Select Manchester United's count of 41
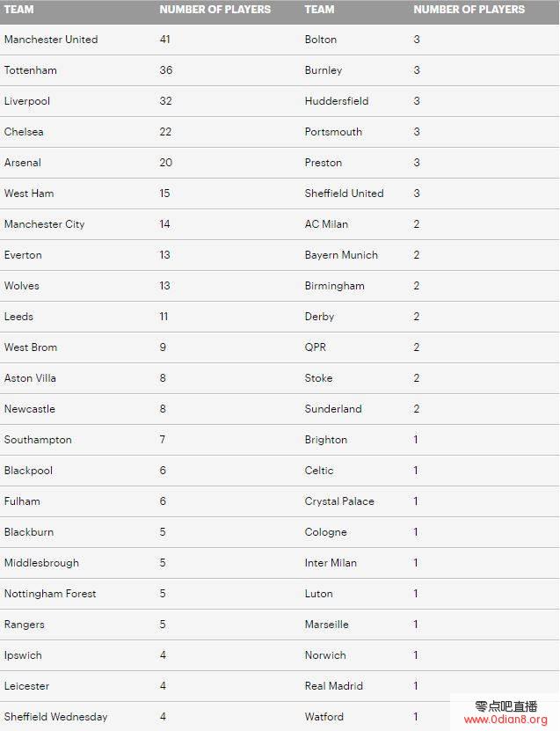 tap(166, 40)
